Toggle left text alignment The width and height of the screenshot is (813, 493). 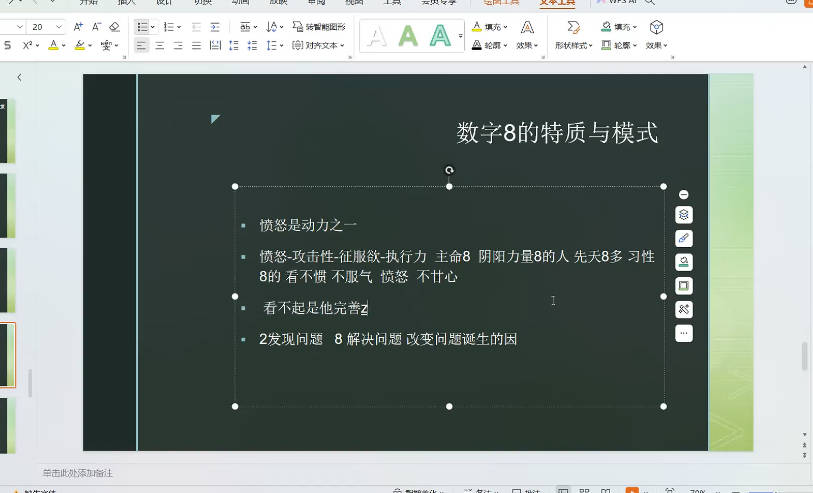pyautogui.click(x=142, y=46)
